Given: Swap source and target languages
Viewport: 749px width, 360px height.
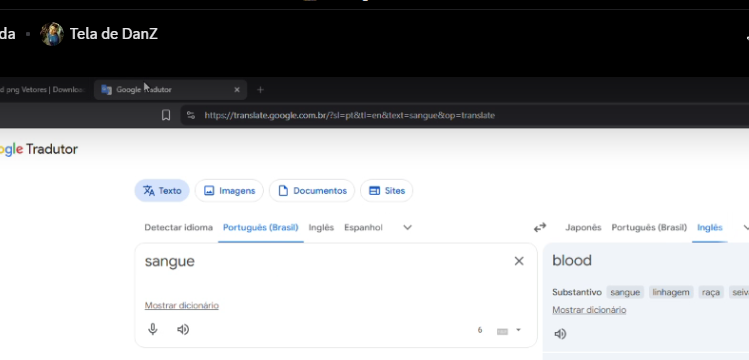Looking at the screenshot, I should [x=540, y=228].
